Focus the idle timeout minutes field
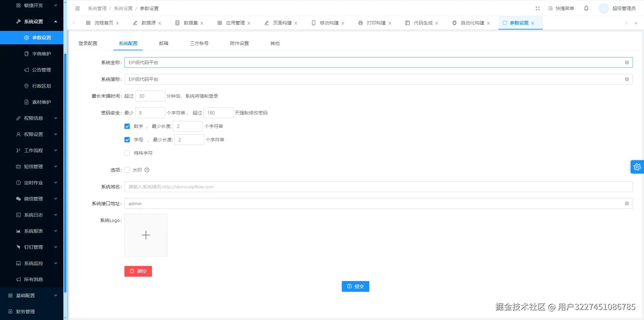 (150, 96)
